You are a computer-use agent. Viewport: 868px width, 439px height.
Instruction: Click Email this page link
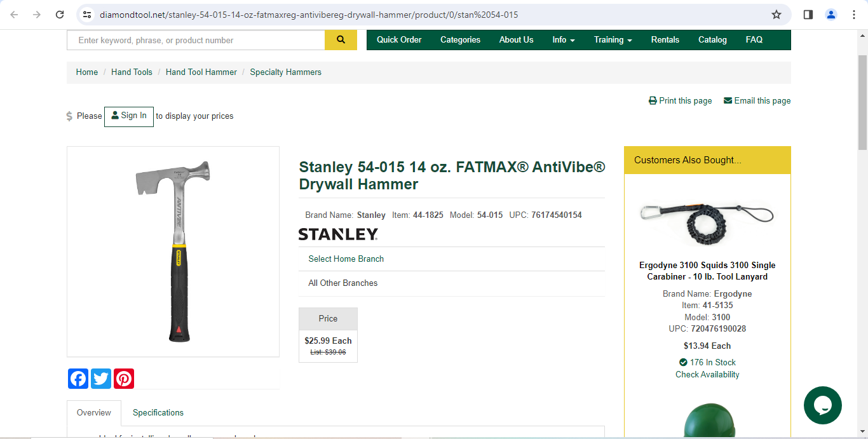click(763, 100)
